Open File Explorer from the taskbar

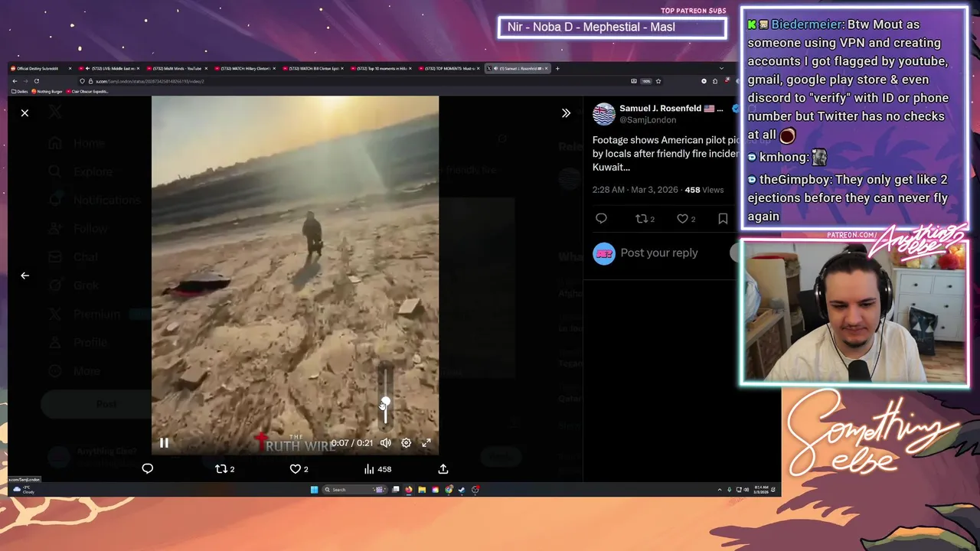pyautogui.click(x=421, y=490)
